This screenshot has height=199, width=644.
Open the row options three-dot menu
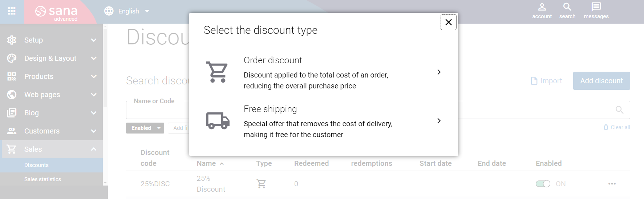pos(612,184)
